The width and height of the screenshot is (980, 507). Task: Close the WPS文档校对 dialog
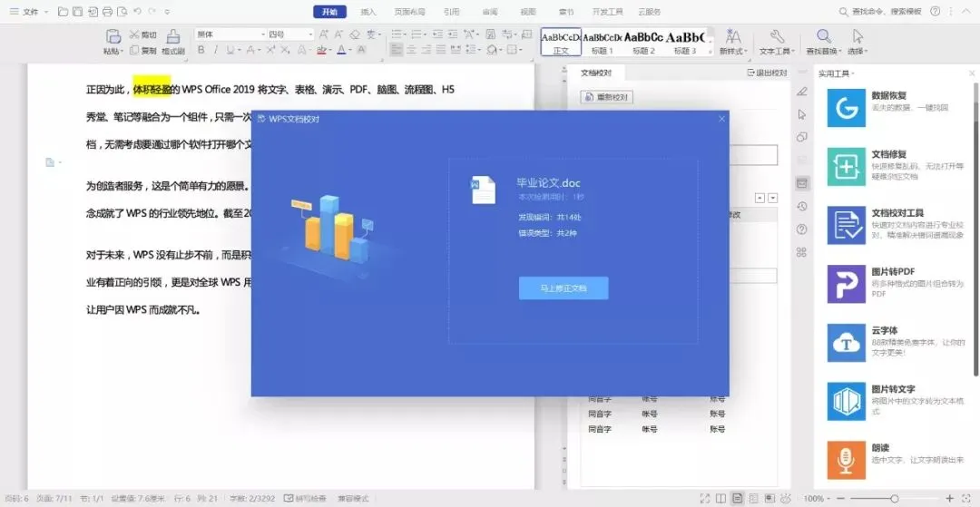click(722, 118)
